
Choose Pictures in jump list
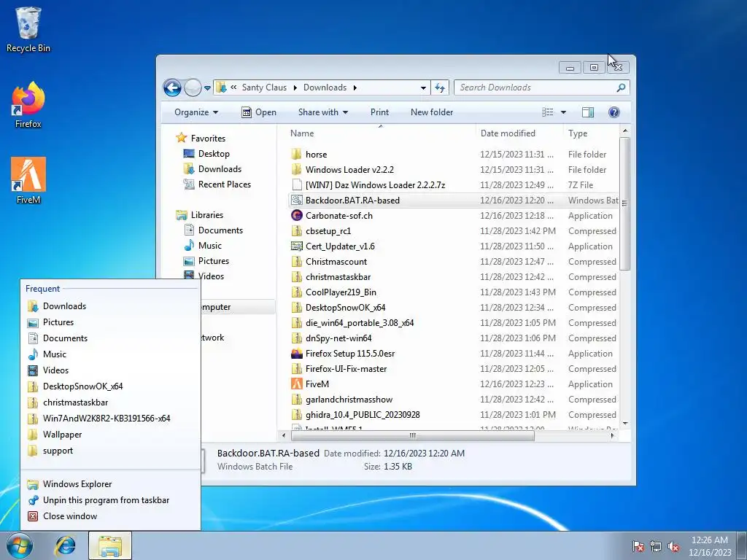point(110,322)
